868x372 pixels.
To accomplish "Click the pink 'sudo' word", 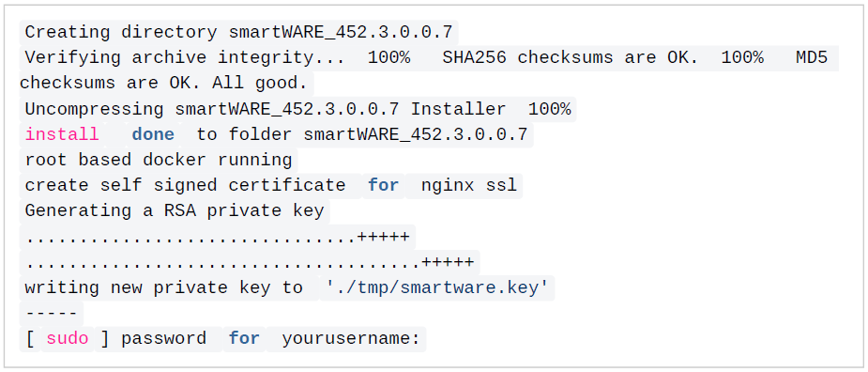I will [67, 338].
